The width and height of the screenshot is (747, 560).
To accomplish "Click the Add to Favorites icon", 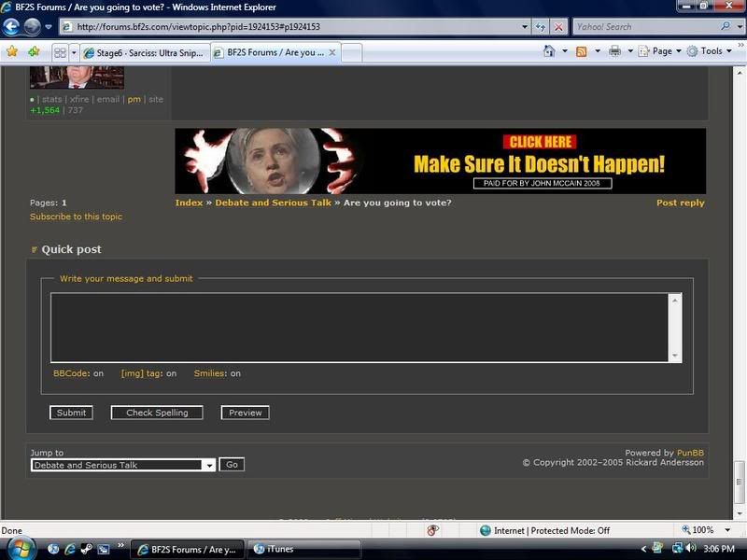I will (x=34, y=51).
